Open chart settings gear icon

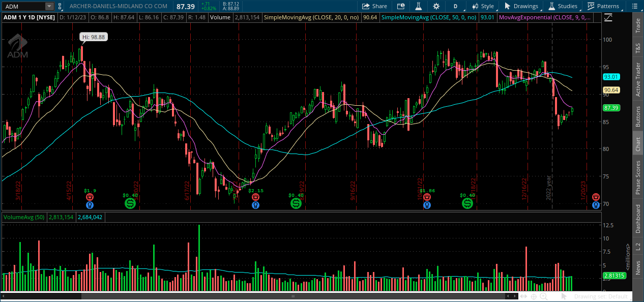[x=436, y=6]
